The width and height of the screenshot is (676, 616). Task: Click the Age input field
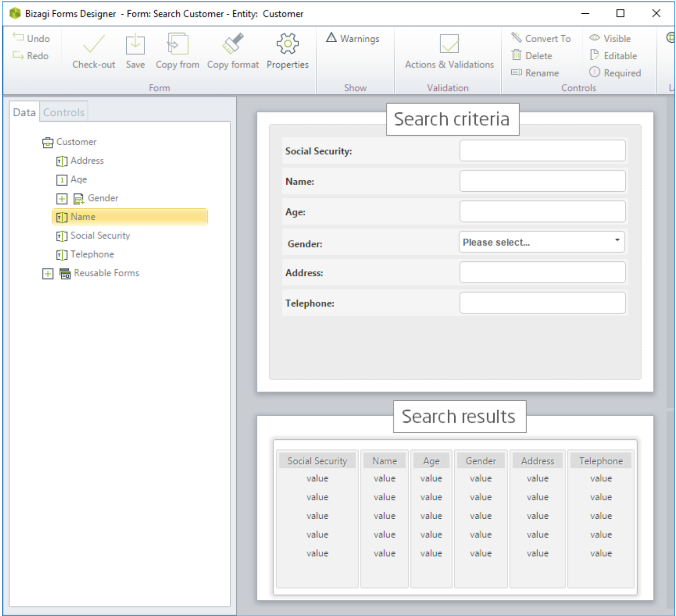pyautogui.click(x=542, y=212)
